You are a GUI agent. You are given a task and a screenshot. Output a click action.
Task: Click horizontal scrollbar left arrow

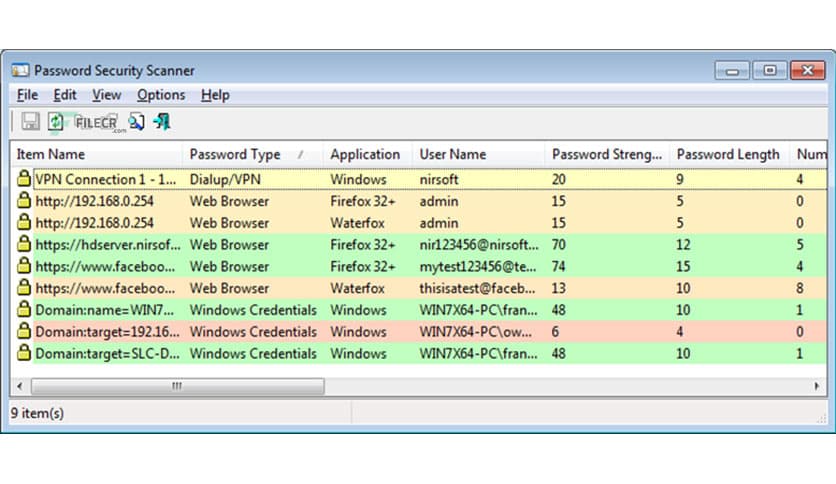coord(20,386)
